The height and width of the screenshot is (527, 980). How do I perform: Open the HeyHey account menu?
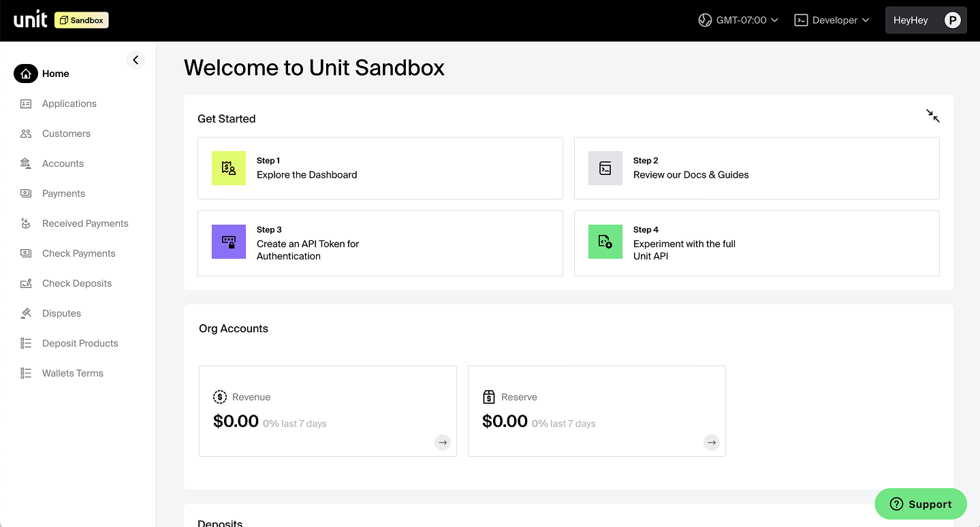(926, 20)
